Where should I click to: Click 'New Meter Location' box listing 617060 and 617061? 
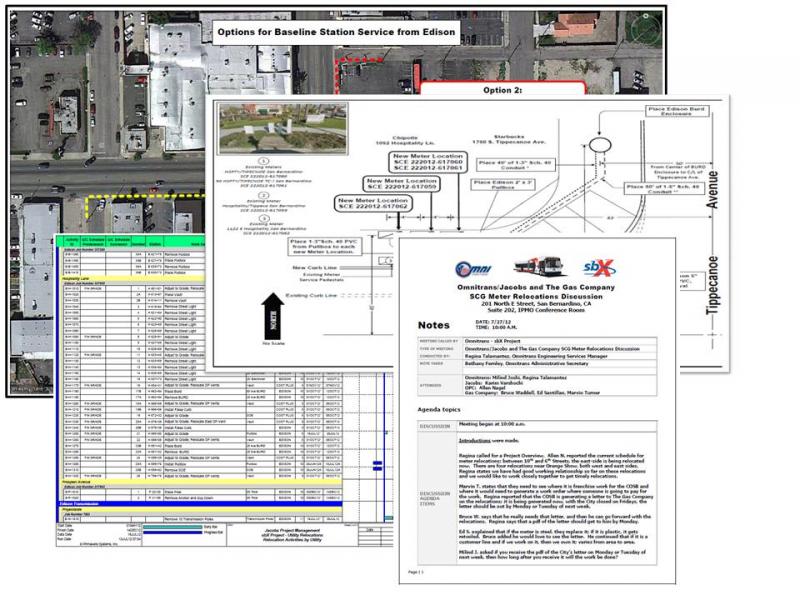point(428,162)
